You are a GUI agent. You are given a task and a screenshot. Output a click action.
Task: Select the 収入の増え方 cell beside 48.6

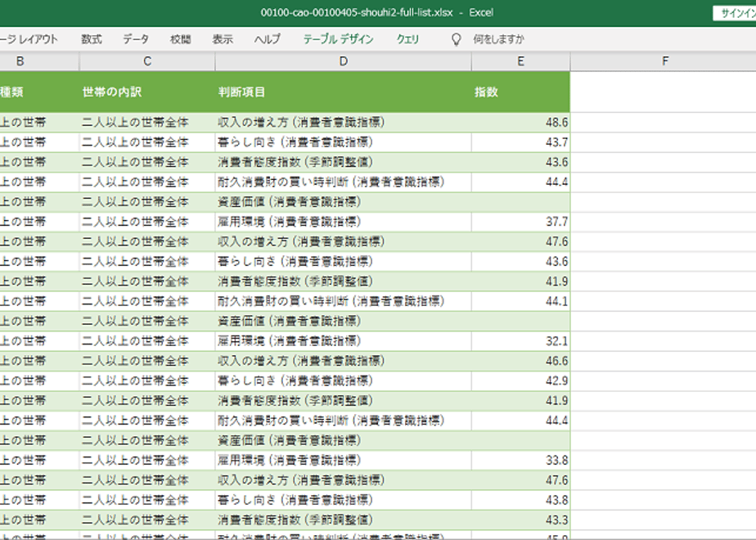343,123
